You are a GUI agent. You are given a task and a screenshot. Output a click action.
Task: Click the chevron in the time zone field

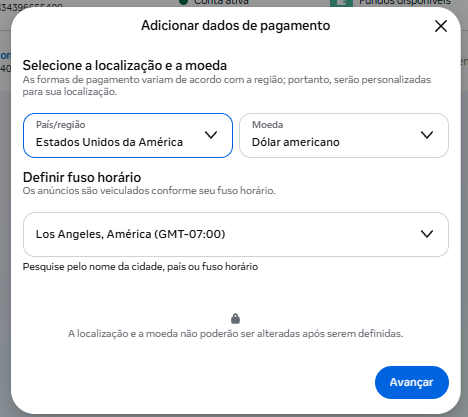(x=427, y=234)
